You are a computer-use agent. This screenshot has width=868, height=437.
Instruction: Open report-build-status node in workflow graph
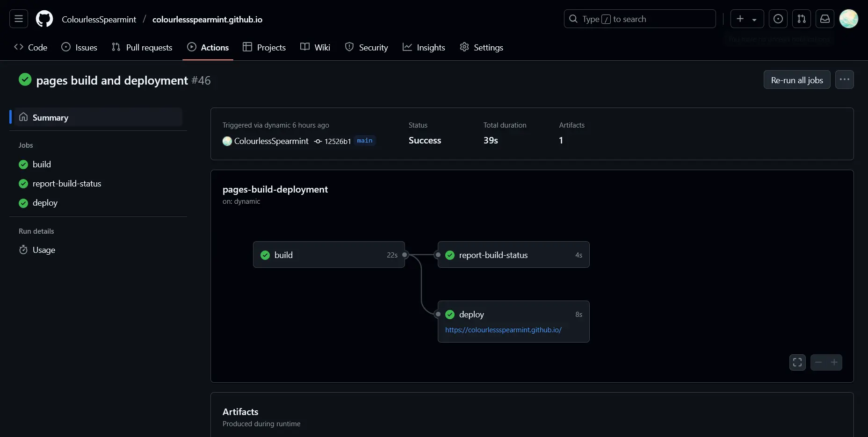tap(514, 255)
